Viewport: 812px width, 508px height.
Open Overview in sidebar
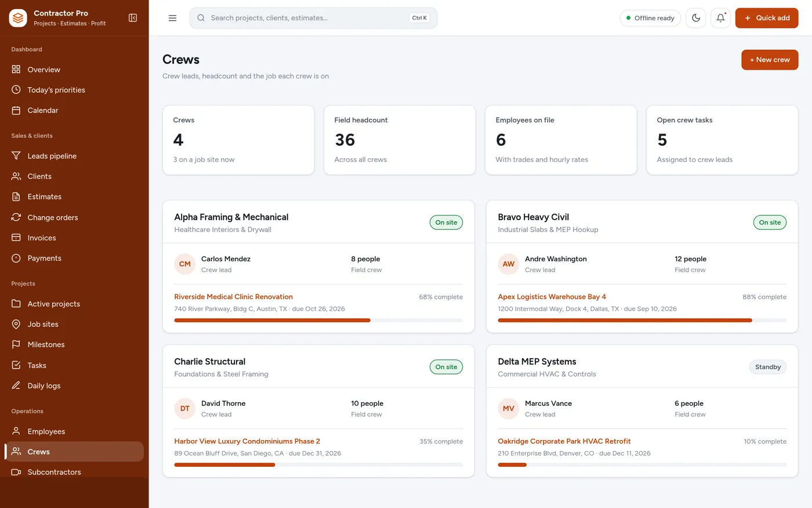click(x=74, y=70)
